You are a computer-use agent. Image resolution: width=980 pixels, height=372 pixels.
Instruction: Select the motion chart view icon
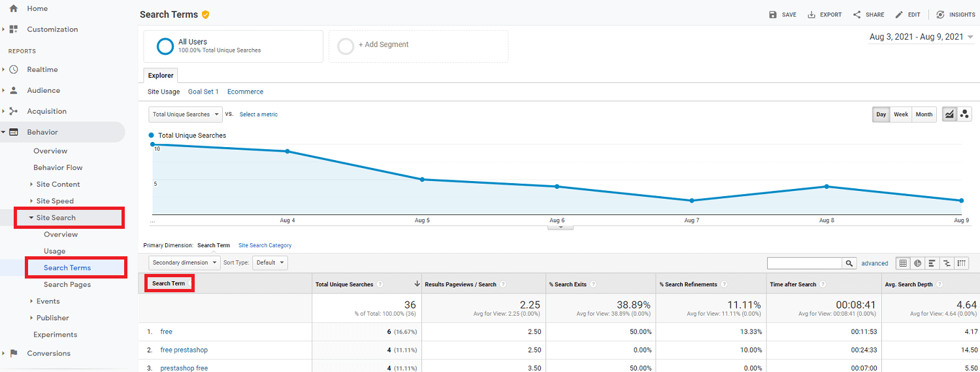pos(964,114)
